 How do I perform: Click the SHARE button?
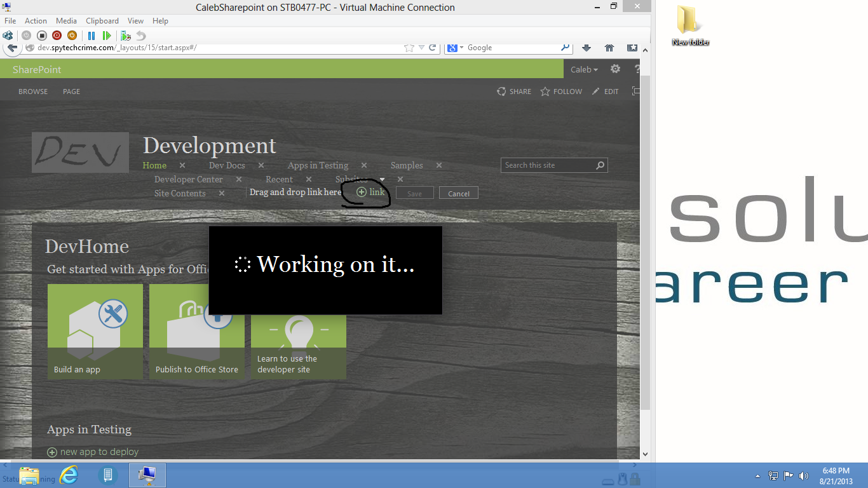[x=514, y=91]
